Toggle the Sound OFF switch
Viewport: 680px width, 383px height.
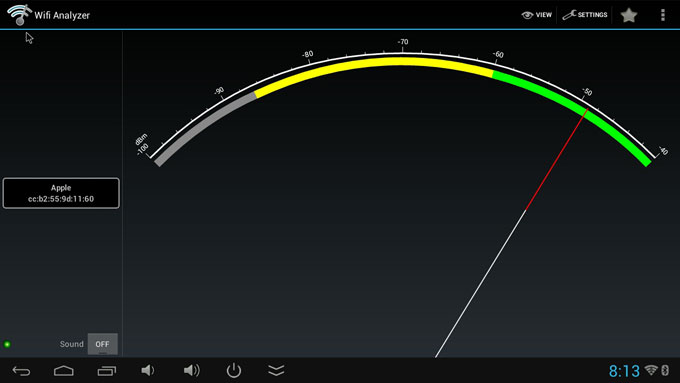pos(102,344)
